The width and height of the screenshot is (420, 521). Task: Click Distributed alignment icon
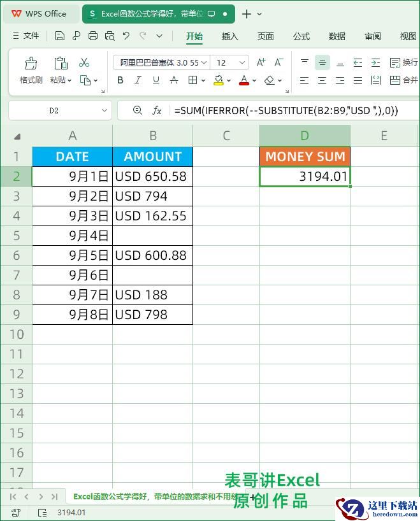coord(375,80)
